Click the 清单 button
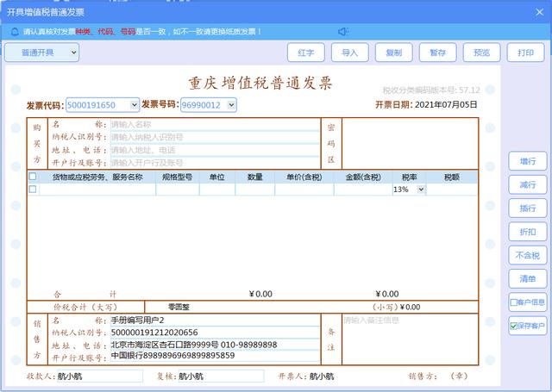 pos(528,279)
